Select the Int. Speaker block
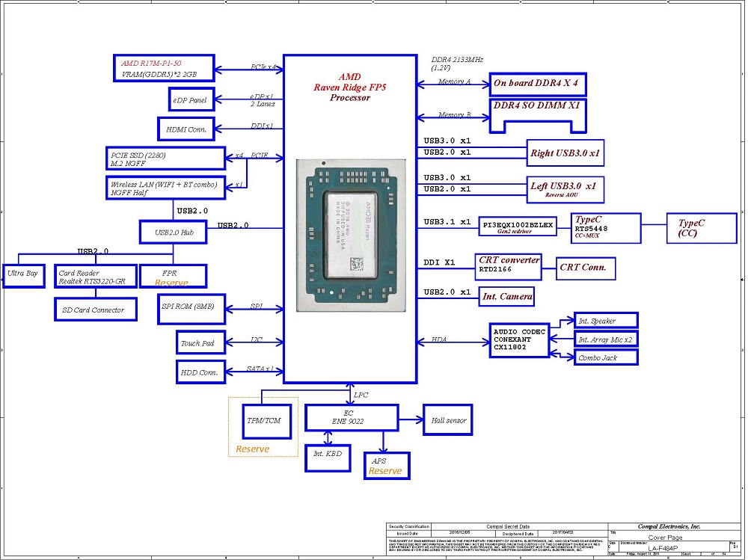The width and height of the screenshot is (748, 560). coord(606,321)
